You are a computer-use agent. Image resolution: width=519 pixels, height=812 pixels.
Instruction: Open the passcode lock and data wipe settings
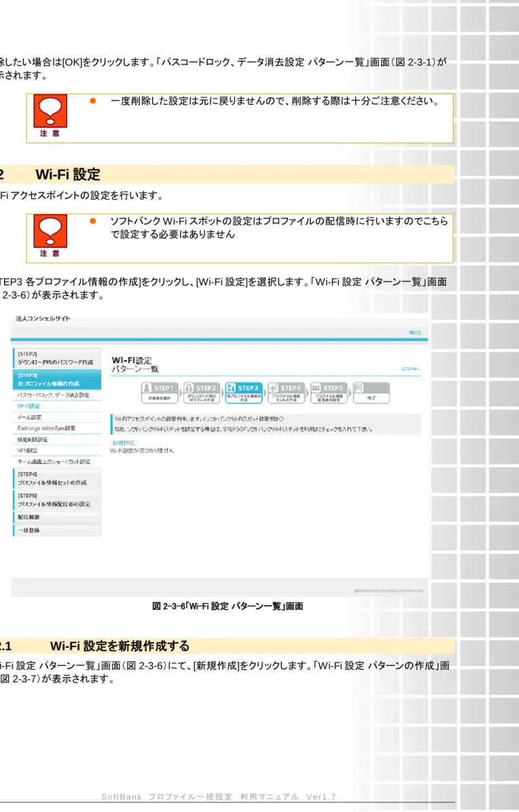click(x=53, y=395)
